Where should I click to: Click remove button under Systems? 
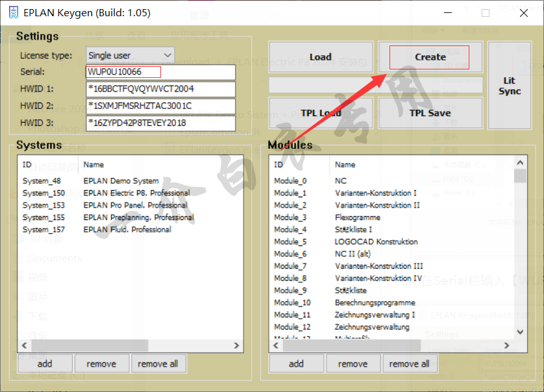click(x=102, y=363)
